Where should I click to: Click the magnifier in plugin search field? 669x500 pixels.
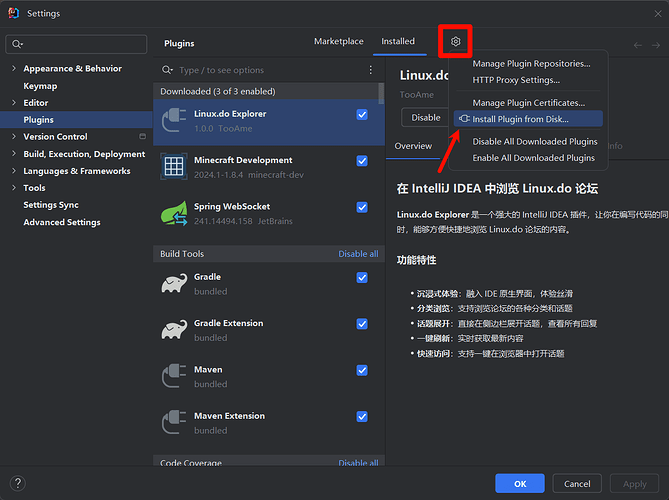(167, 70)
